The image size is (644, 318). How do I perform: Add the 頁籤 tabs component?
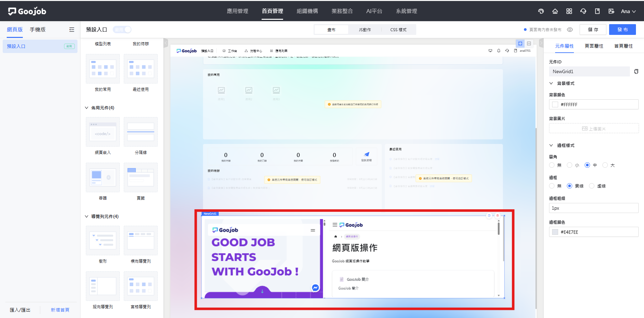coord(141,177)
